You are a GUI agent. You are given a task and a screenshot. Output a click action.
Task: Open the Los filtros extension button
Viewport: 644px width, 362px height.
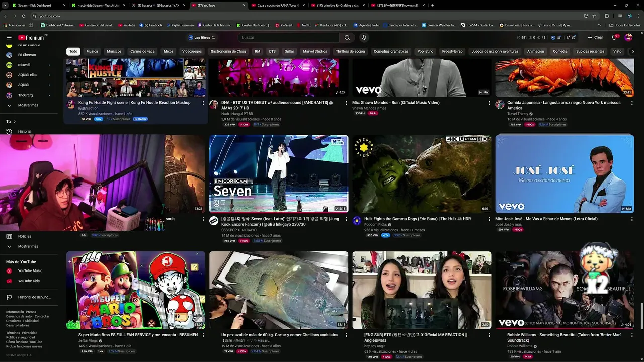point(201,38)
